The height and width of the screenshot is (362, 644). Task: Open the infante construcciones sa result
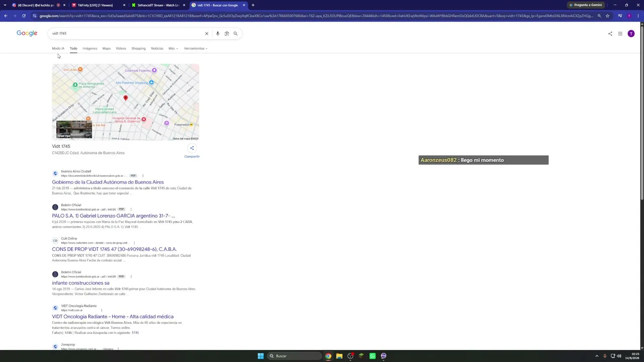[x=80, y=283]
